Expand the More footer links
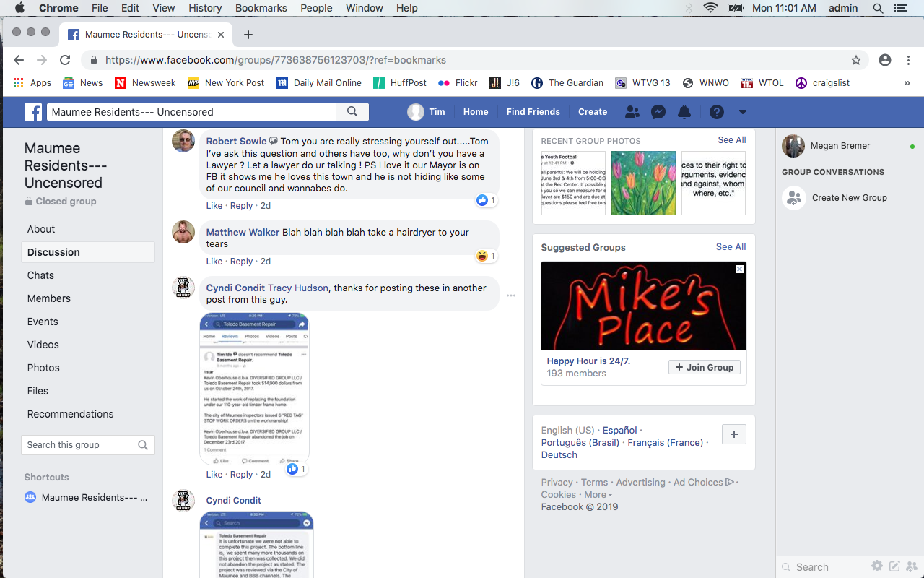 click(x=598, y=495)
